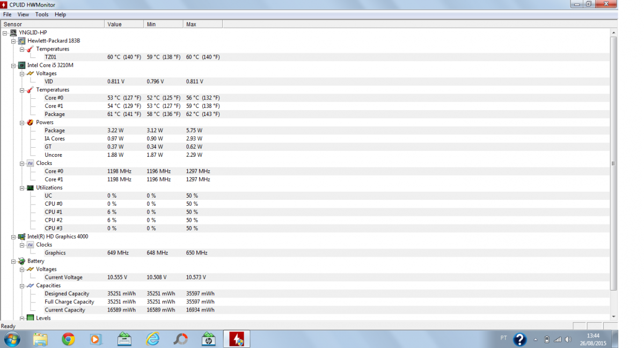The image size is (644, 348).
Task: Click the Capacities icon
Action: point(31,286)
